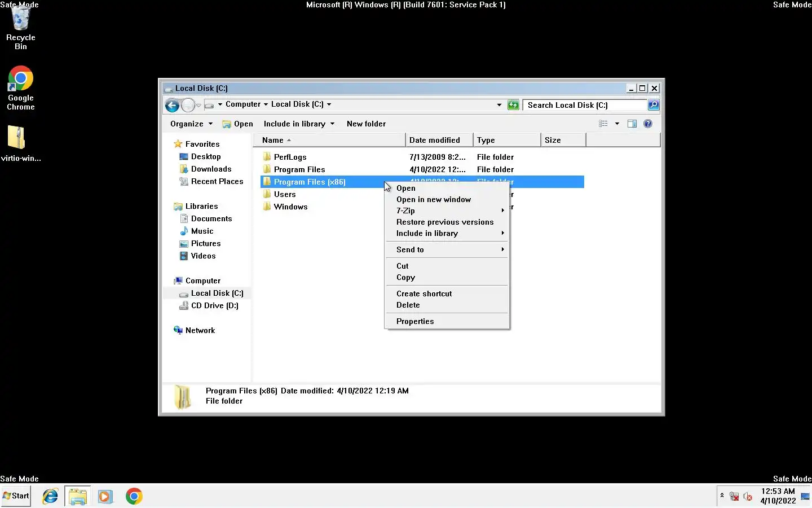This screenshot has height=508, width=812.
Task: Open the Pictures library
Action: (206, 243)
